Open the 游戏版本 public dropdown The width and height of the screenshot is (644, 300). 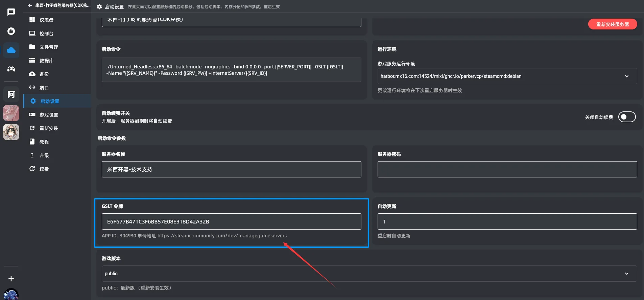(369, 274)
